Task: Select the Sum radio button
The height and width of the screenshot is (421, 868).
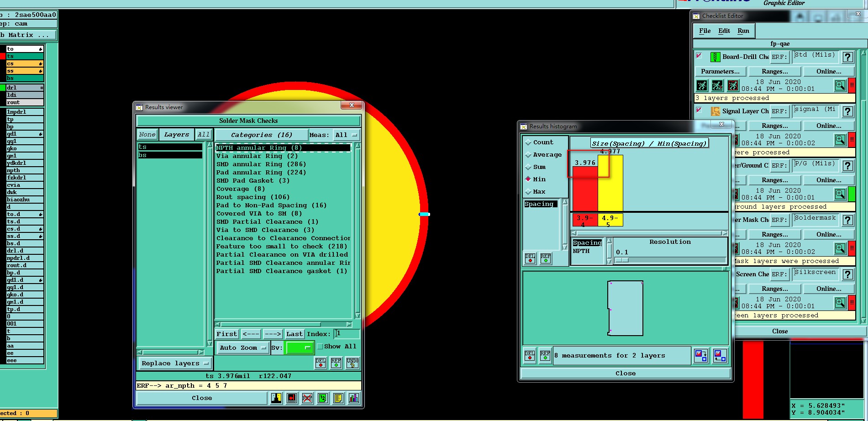Action: (528, 167)
